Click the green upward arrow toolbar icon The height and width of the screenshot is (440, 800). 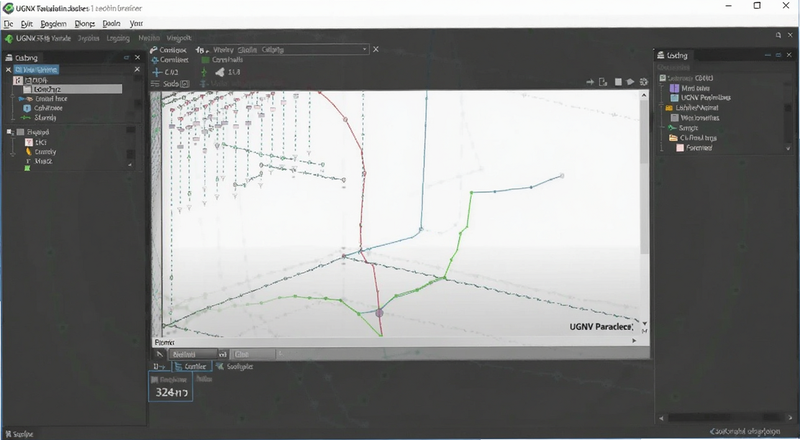point(204,72)
